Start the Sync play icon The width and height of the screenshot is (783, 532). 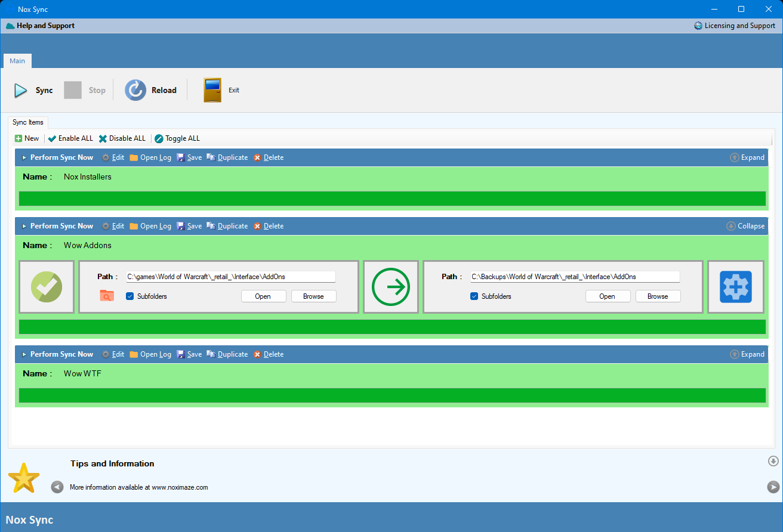tap(21, 91)
